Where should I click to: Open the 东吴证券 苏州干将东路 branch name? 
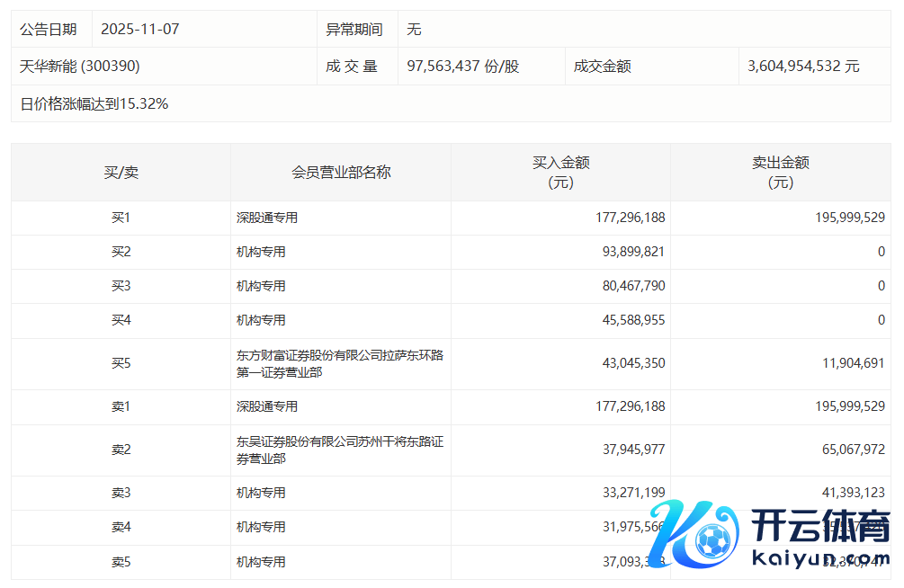coord(339,450)
